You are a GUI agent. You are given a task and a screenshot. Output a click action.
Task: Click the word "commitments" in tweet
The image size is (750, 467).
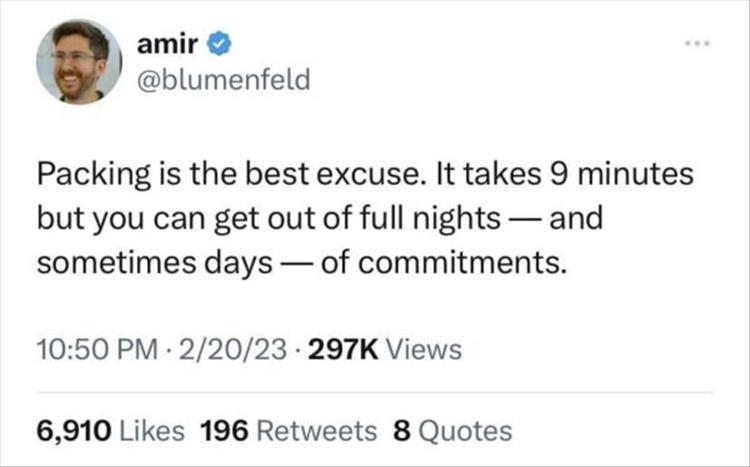[467, 265]
